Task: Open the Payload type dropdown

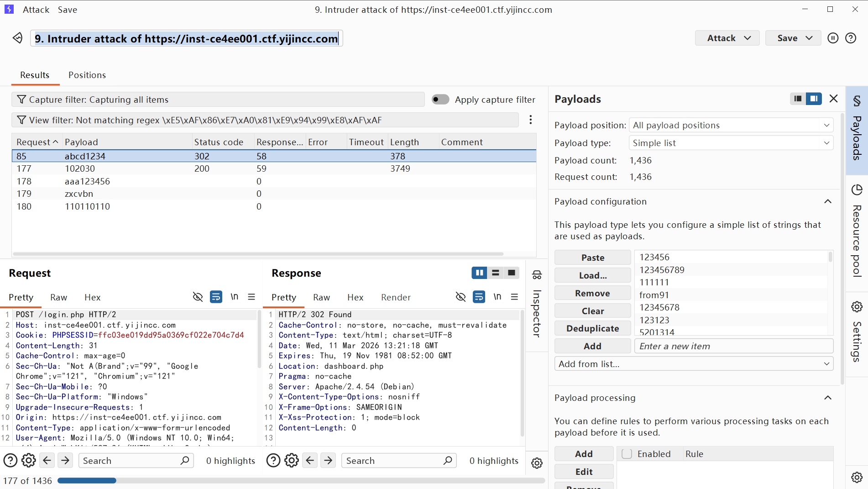Action: 731,143
